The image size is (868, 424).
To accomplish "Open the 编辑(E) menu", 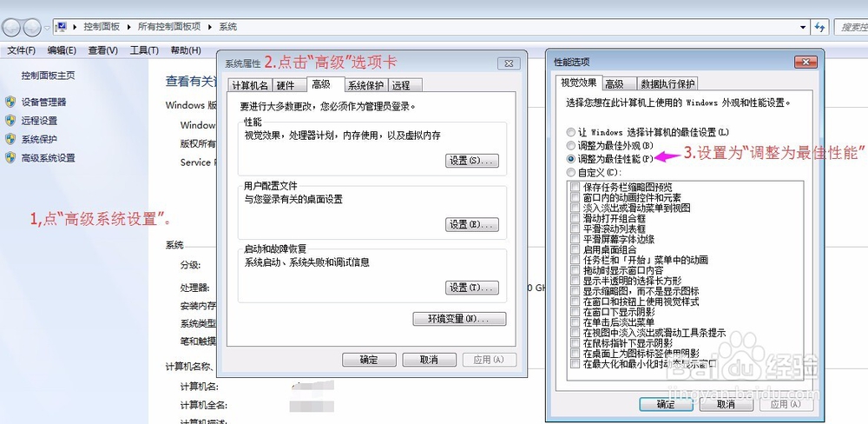I will [62, 50].
